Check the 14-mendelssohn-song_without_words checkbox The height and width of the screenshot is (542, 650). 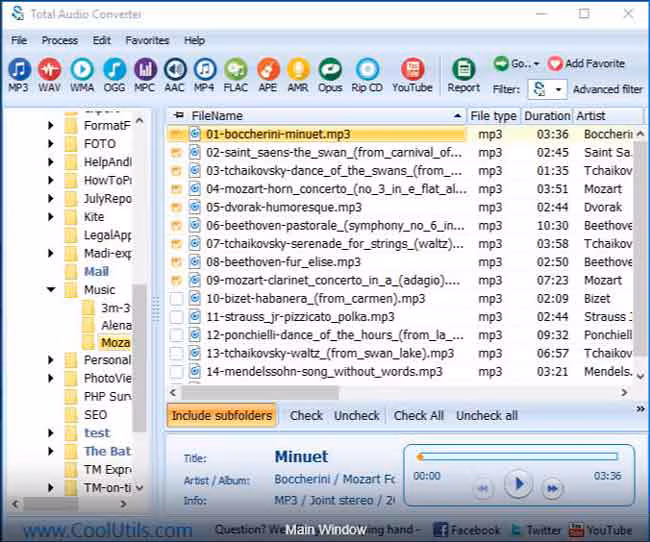[x=177, y=372]
